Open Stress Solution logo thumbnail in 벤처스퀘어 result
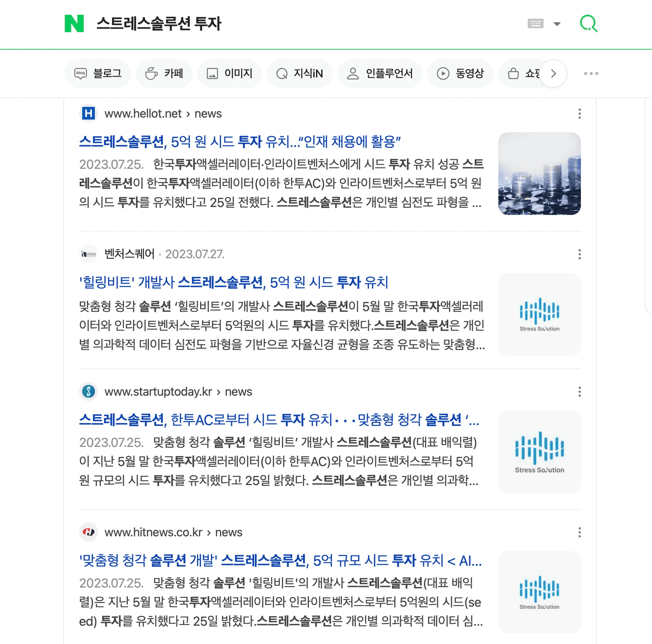The width and height of the screenshot is (652, 644). 539,314
